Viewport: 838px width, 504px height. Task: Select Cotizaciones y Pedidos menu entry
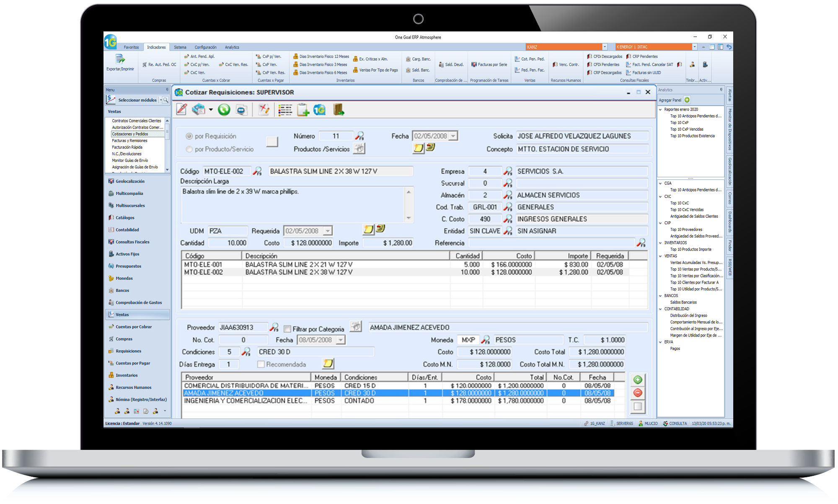[x=138, y=134]
